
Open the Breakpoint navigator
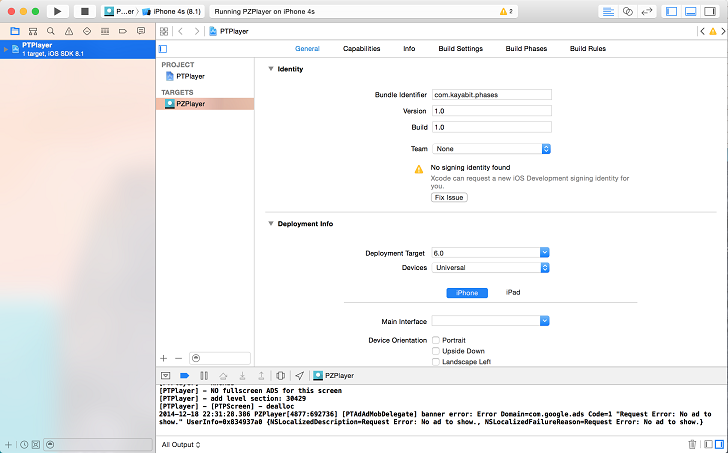tap(123, 31)
